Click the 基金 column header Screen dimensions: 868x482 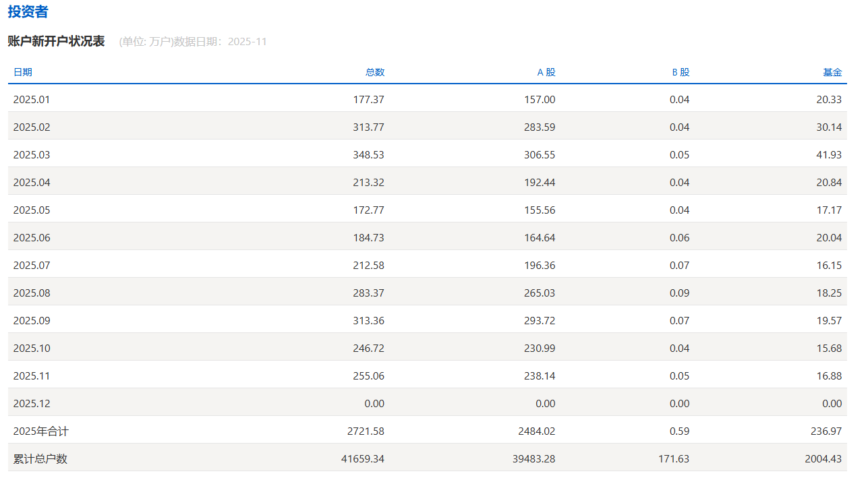pyautogui.click(x=832, y=72)
